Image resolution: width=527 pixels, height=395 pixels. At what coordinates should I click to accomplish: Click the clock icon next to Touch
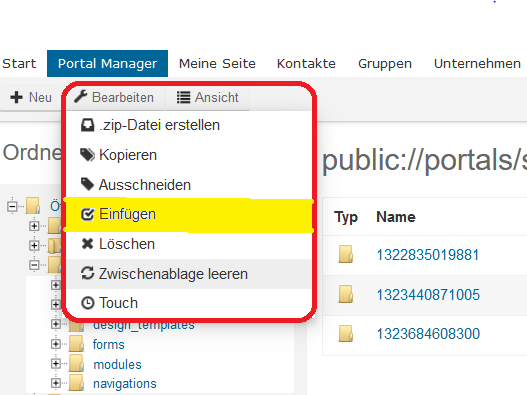point(87,303)
